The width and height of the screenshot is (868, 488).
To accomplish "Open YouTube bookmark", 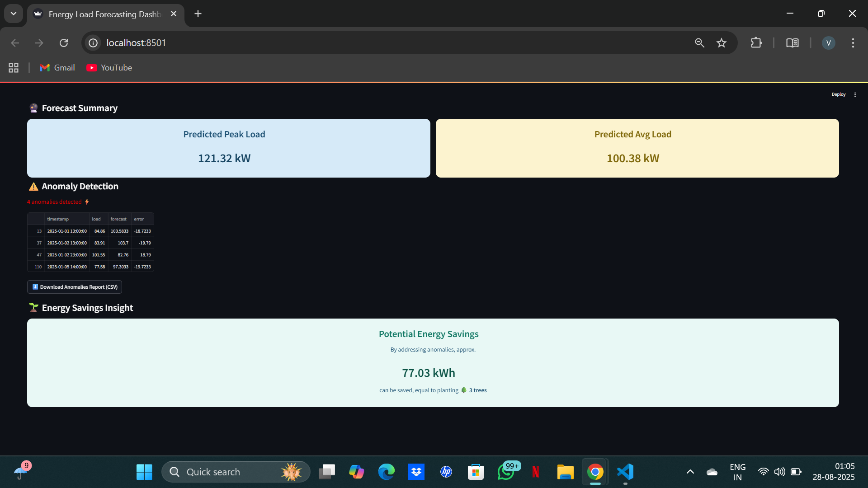I will (x=109, y=68).
